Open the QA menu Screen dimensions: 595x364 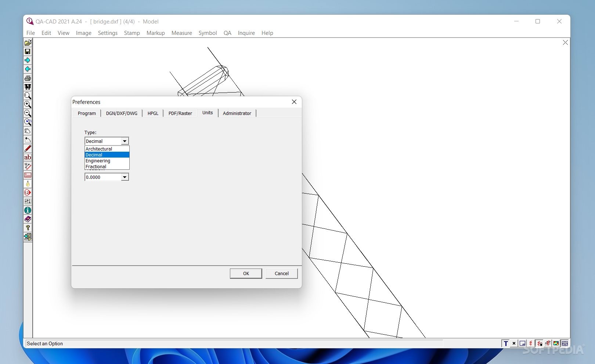(x=227, y=33)
